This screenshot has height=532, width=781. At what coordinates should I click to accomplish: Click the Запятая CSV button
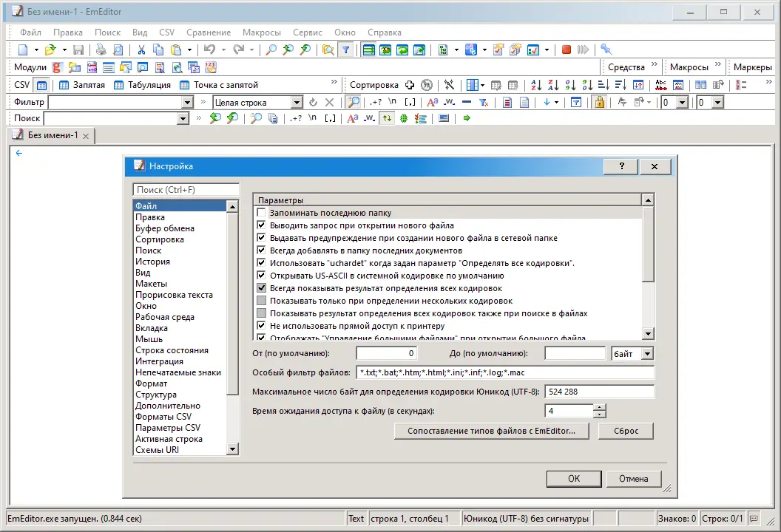(82, 85)
